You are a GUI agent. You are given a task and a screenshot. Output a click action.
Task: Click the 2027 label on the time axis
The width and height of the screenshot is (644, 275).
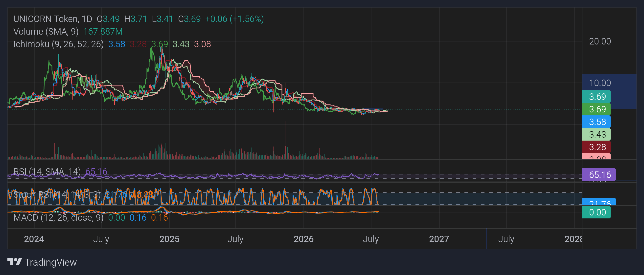[439, 239]
